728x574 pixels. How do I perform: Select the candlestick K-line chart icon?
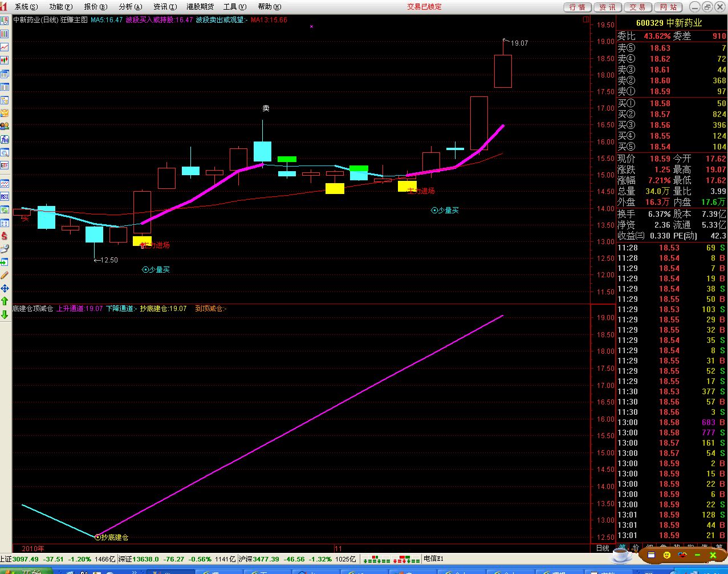click(5, 60)
